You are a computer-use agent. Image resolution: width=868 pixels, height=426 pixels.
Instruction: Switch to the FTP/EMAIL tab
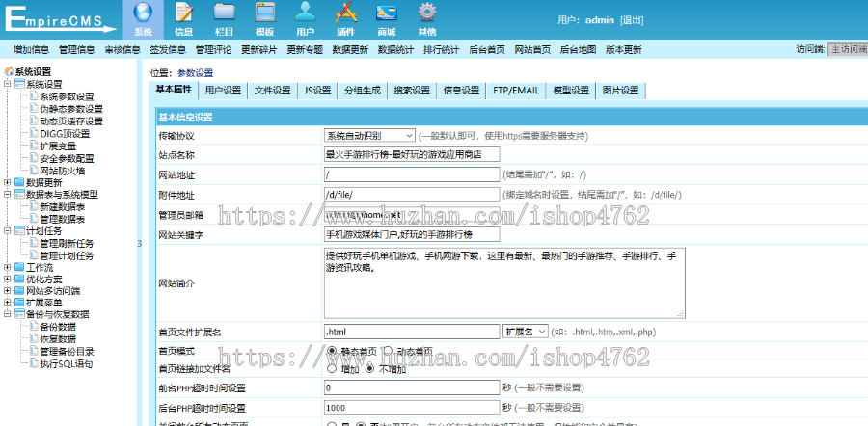coord(516,91)
